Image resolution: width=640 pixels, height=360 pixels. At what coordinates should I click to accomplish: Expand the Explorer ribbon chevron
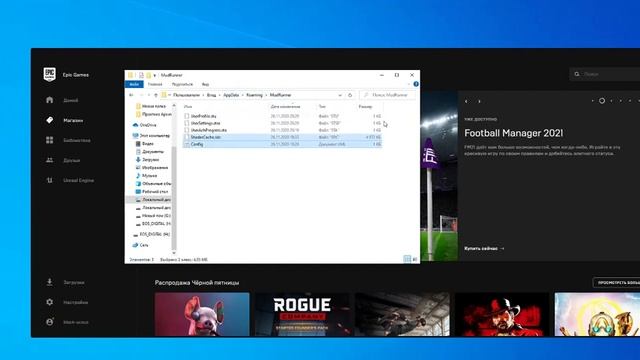coord(409,84)
